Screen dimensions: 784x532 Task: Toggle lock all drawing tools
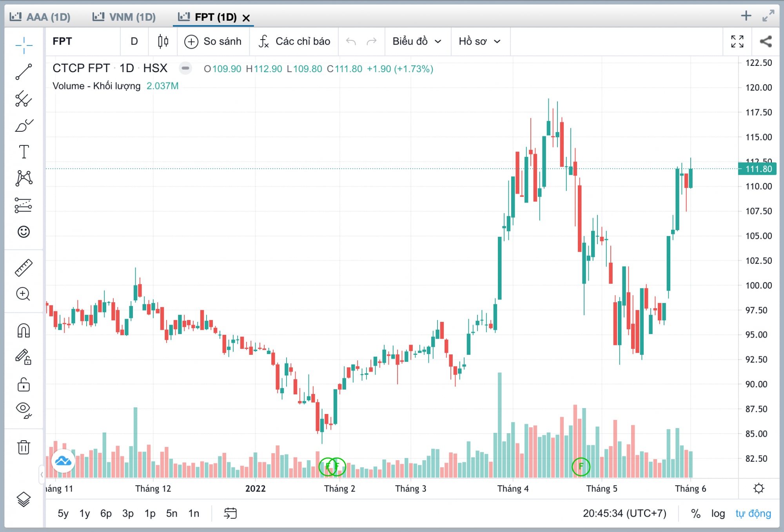point(24,384)
